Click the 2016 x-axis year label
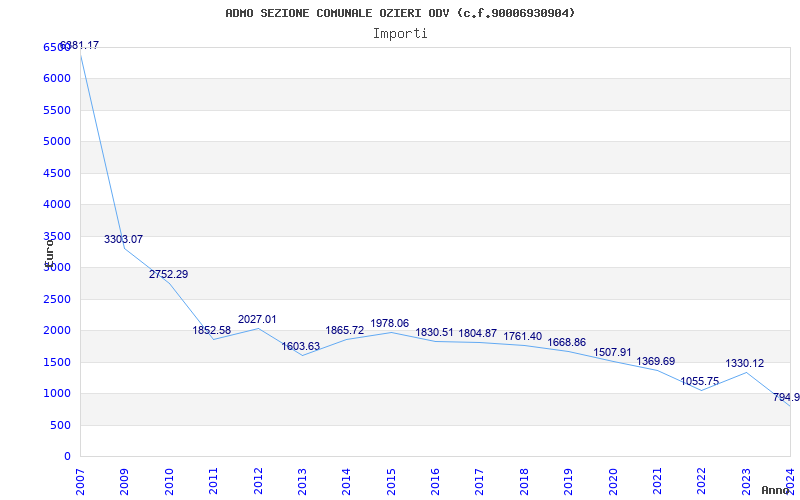 click(x=435, y=481)
